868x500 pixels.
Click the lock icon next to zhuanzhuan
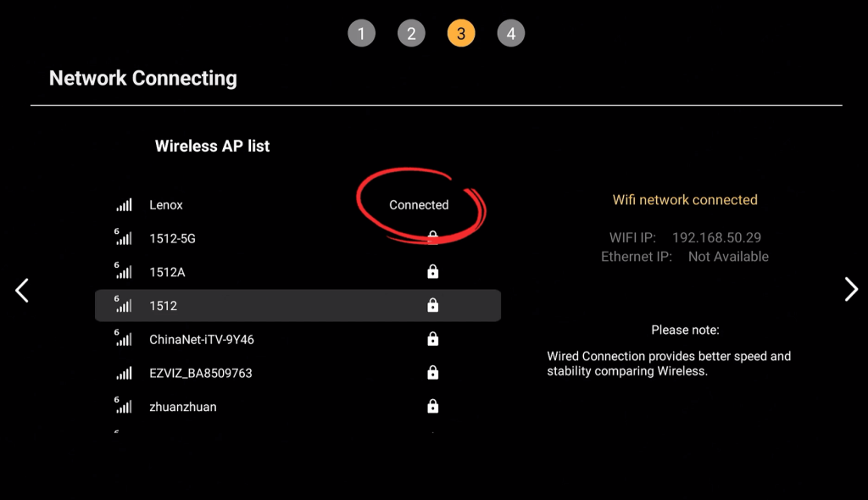click(x=432, y=406)
